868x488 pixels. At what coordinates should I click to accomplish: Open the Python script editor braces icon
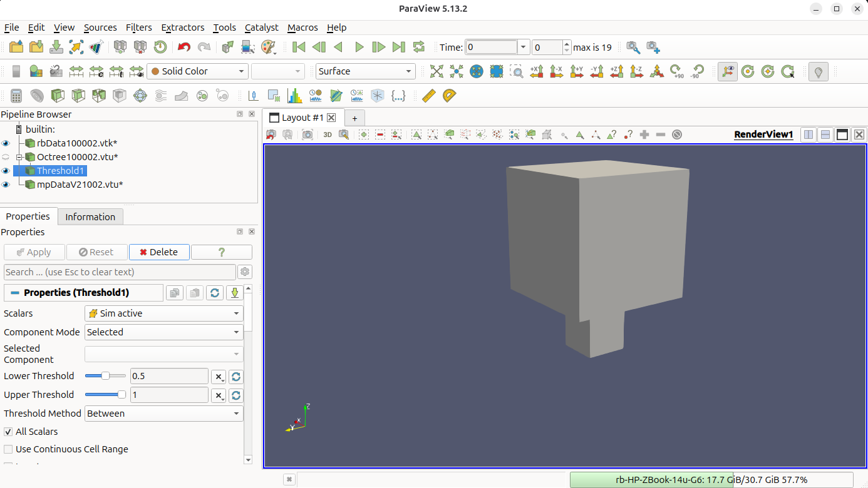398,96
